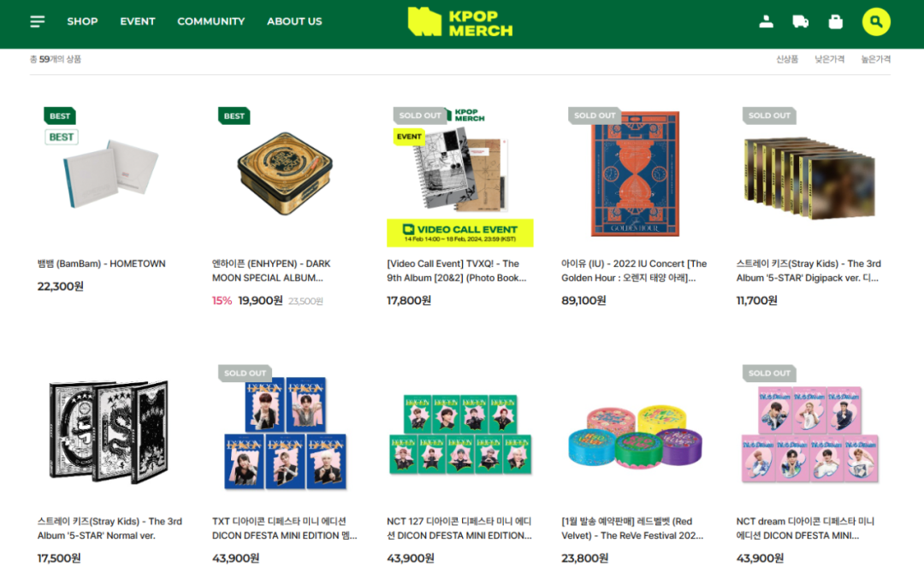Image resolution: width=924 pixels, height=572 pixels.
Task: Open the BamBam HOMETOWN product title link
Action: (x=101, y=264)
